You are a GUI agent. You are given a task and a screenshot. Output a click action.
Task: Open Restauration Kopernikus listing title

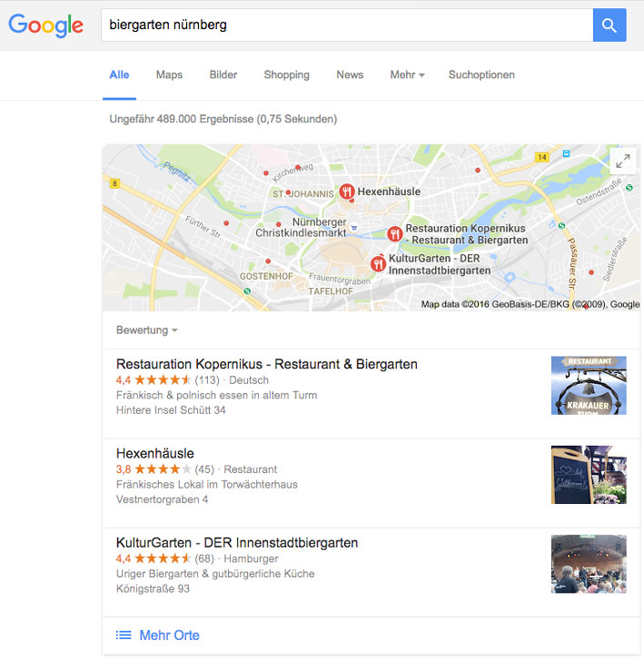(x=267, y=364)
